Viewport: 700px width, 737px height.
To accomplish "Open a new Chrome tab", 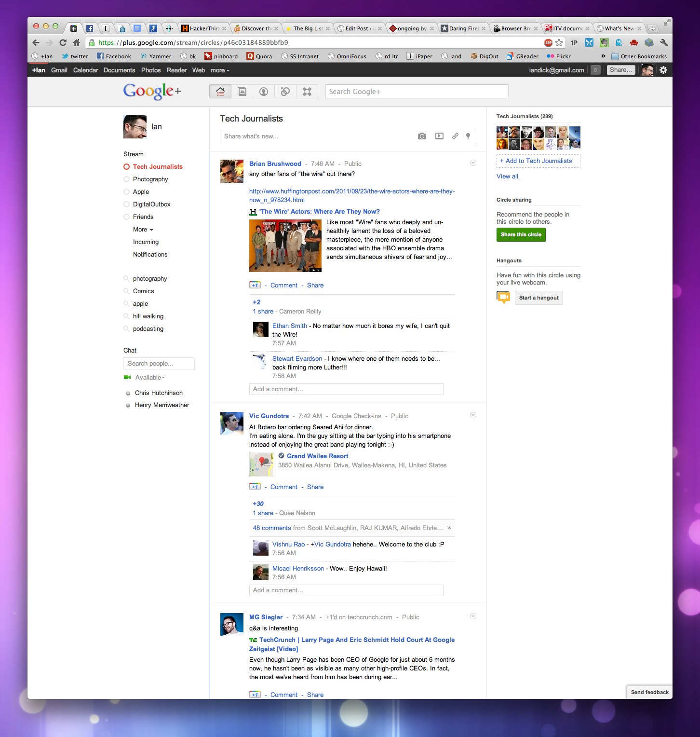I will 653,28.
